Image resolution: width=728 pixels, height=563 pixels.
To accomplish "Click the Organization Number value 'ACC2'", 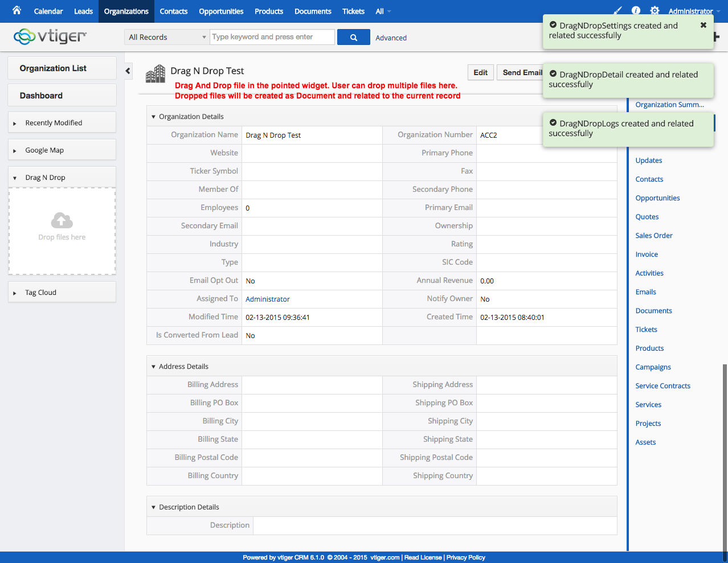I will [489, 135].
